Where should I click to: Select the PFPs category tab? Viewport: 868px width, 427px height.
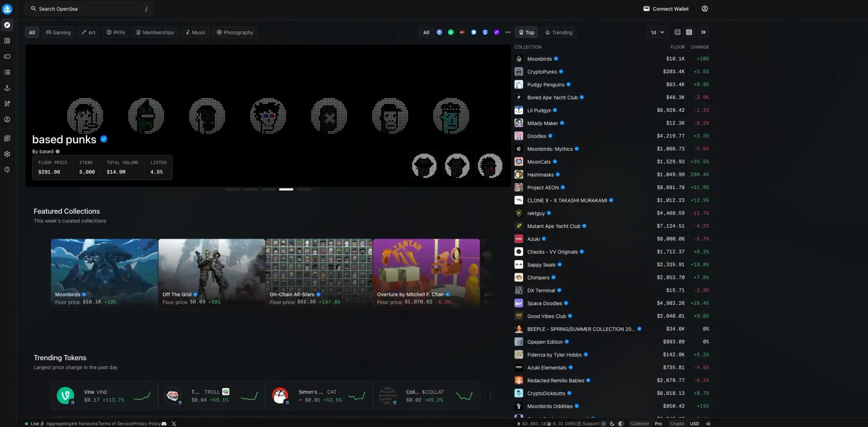[x=115, y=33]
